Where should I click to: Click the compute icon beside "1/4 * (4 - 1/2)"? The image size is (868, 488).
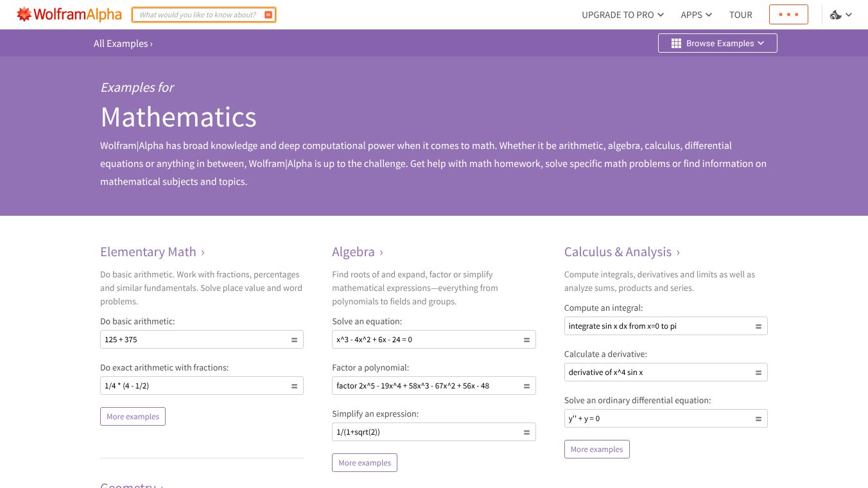coord(293,385)
